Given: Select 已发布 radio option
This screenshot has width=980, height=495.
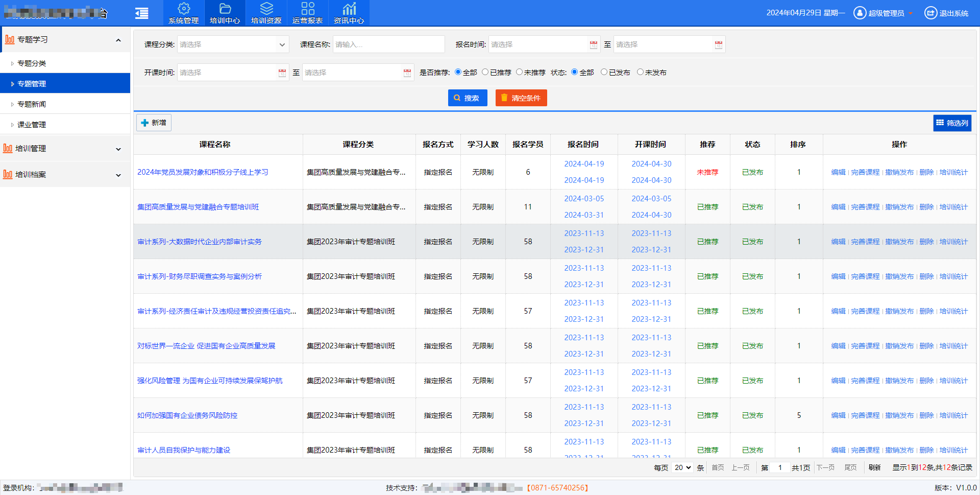Looking at the screenshot, I should tap(604, 72).
